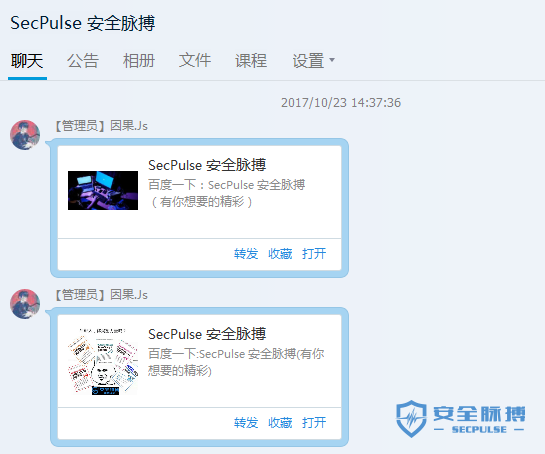The width and height of the screenshot is (545, 454).
Task: Click the meme collage thumbnail in second card
Action: (x=103, y=361)
